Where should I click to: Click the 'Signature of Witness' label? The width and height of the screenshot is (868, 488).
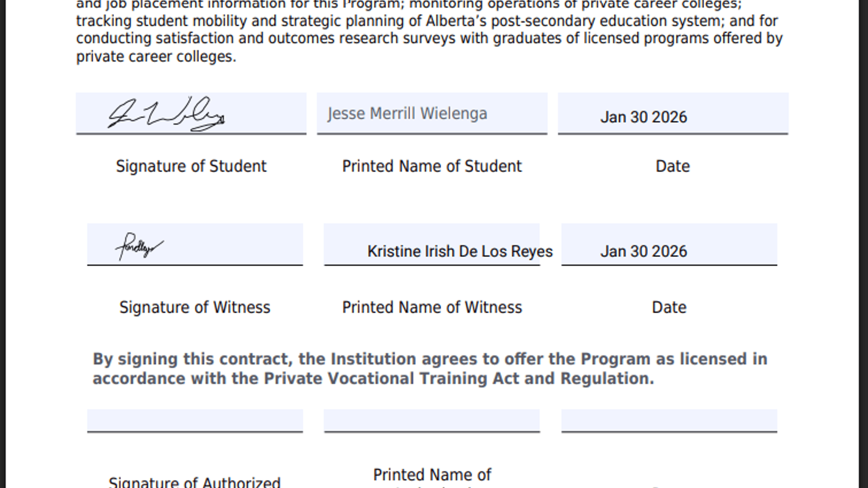tap(195, 307)
